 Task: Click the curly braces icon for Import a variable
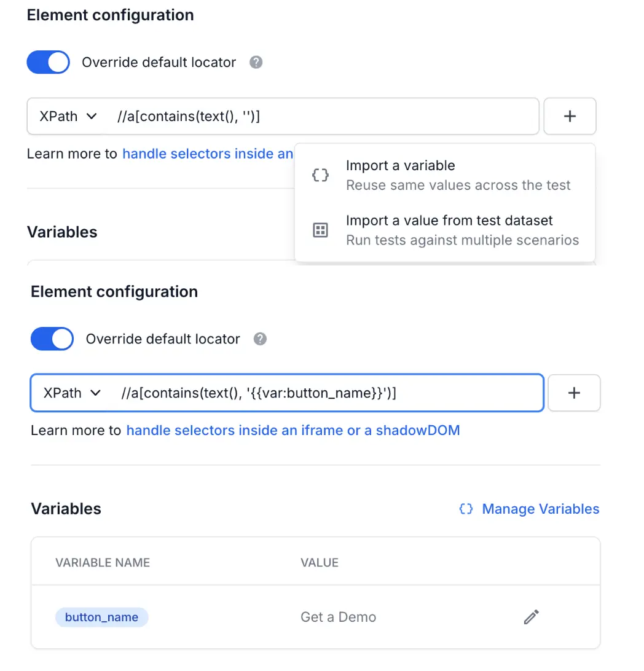320,175
